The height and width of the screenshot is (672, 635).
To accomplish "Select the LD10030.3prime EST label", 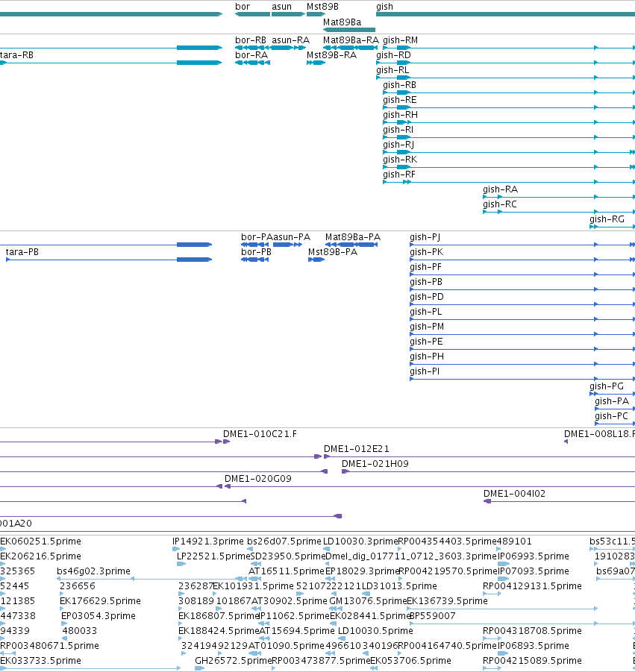I will (x=360, y=541).
